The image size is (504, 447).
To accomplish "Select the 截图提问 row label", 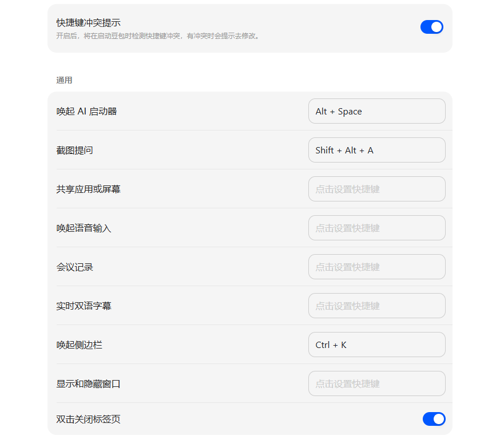I will pos(74,150).
